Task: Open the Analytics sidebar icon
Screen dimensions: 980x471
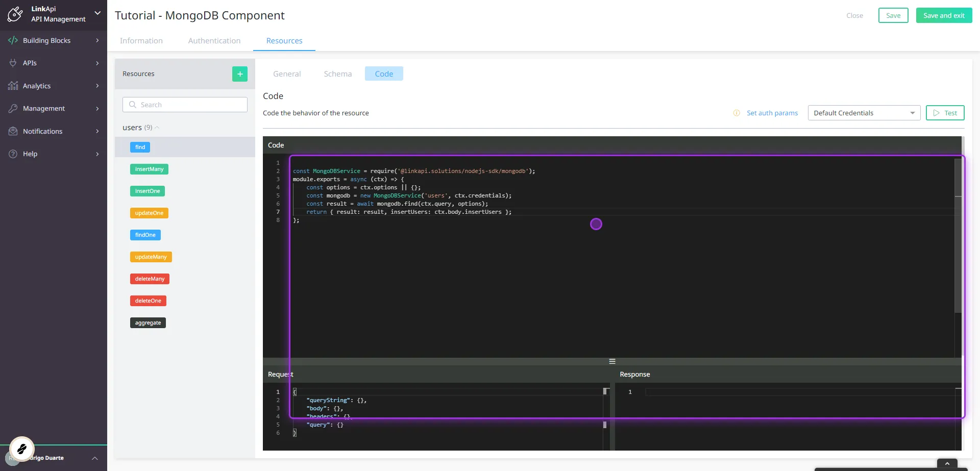Action: (13, 86)
